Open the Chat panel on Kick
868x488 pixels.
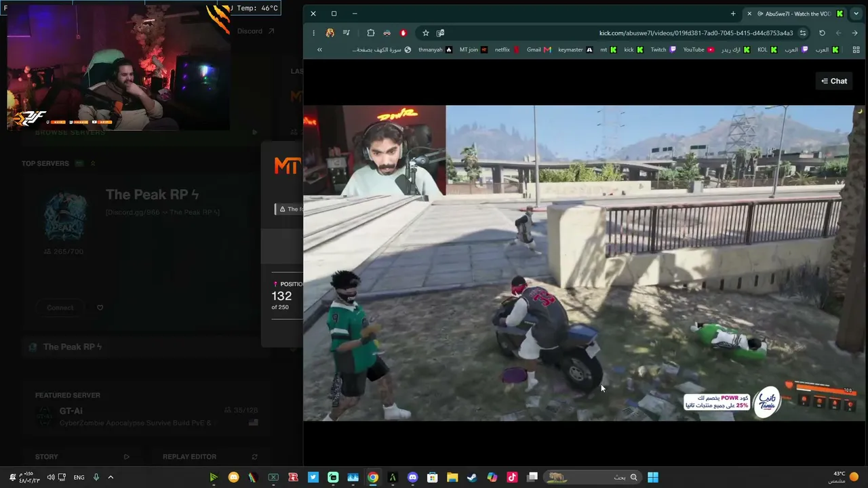tap(834, 81)
